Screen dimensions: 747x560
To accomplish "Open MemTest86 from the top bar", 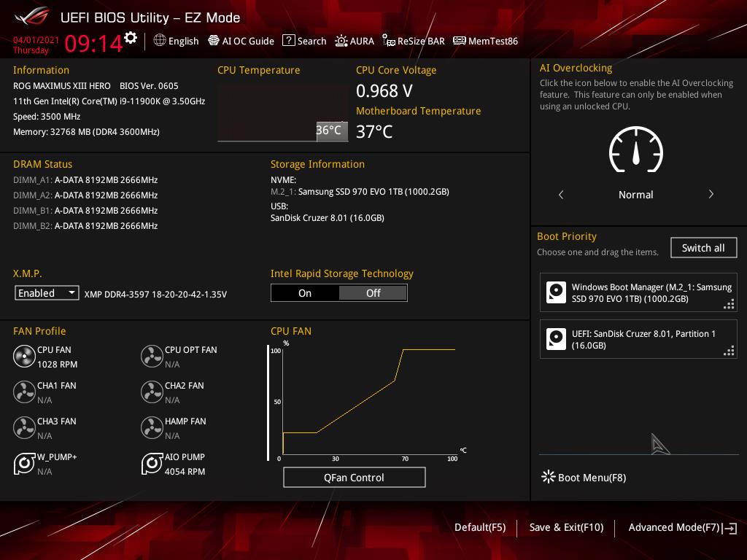I will pyautogui.click(x=485, y=41).
